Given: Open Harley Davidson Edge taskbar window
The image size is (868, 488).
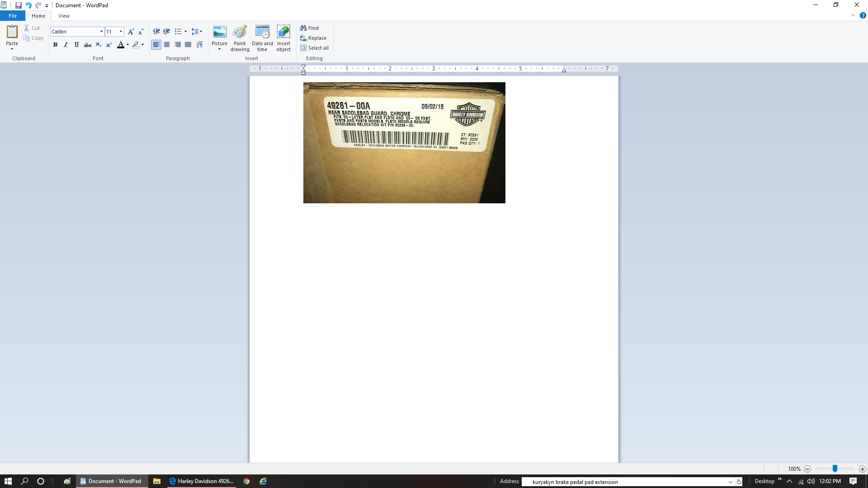Looking at the screenshot, I should 202,481.
